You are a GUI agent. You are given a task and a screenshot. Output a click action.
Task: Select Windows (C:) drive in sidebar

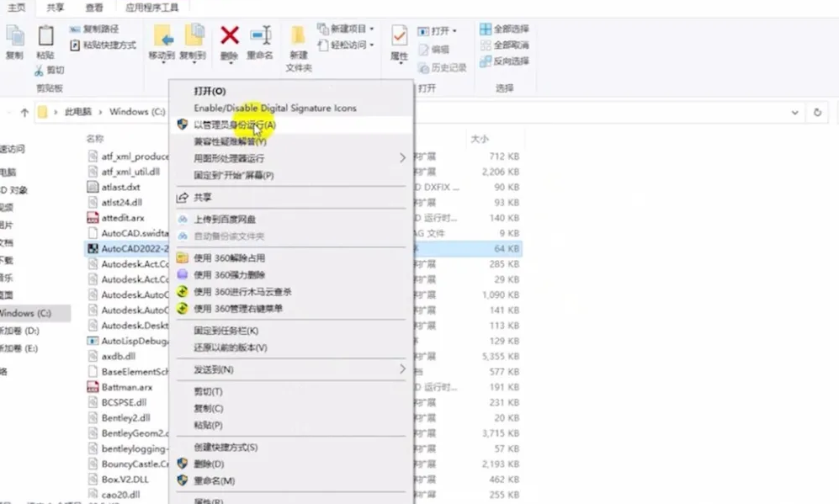26,314
